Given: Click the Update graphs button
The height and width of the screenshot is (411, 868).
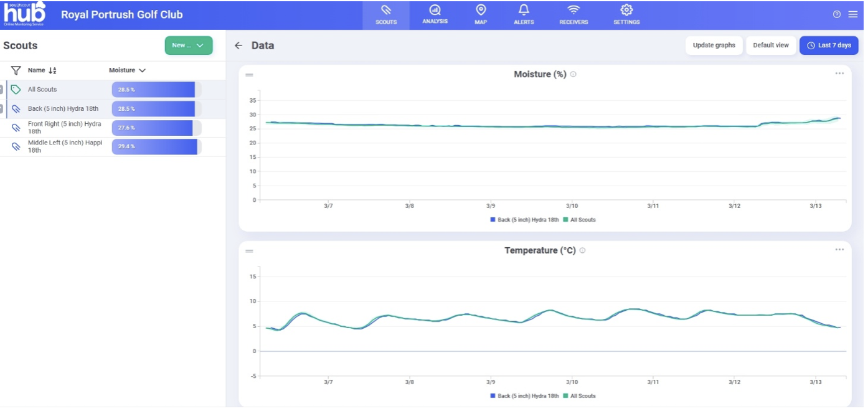Looking at the screenshot, I should tap(714, 45).
